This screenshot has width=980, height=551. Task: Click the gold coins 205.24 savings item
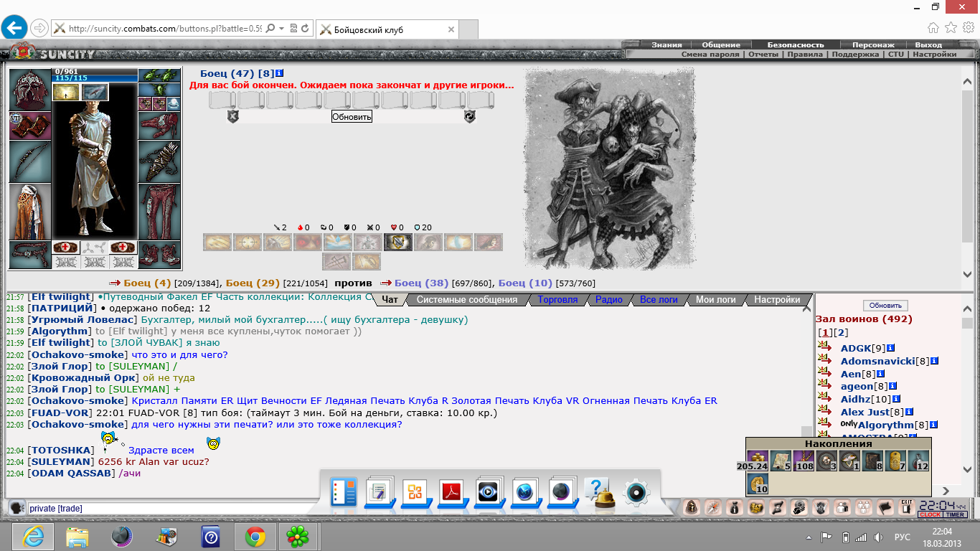coord(757,461)
